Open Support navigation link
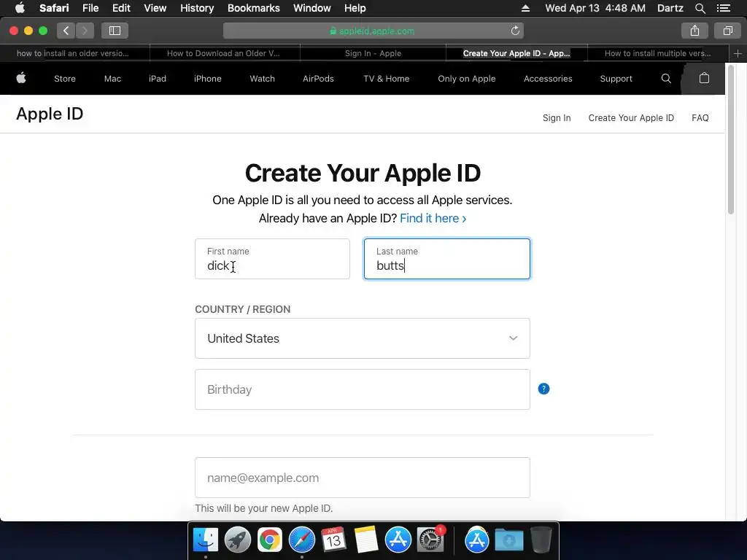The height and width of the screenshot is (560, 747). pos(616,79)
